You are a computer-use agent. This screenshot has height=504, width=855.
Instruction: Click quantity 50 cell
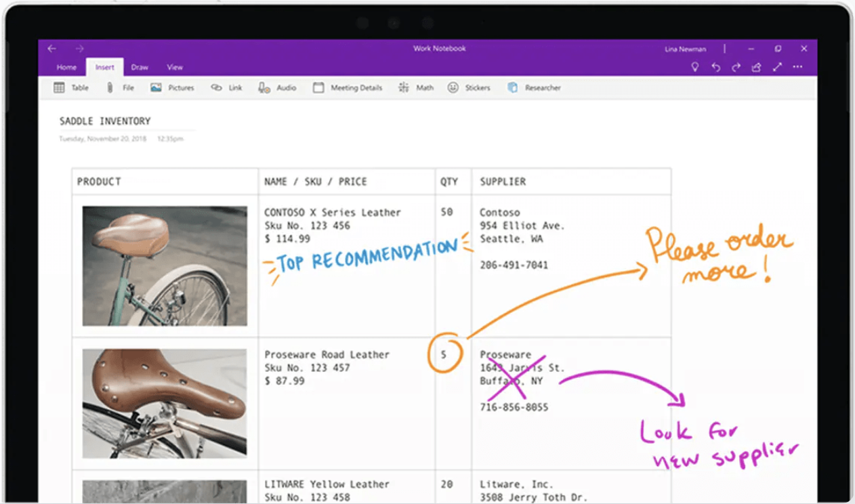(x=446, y=213)
